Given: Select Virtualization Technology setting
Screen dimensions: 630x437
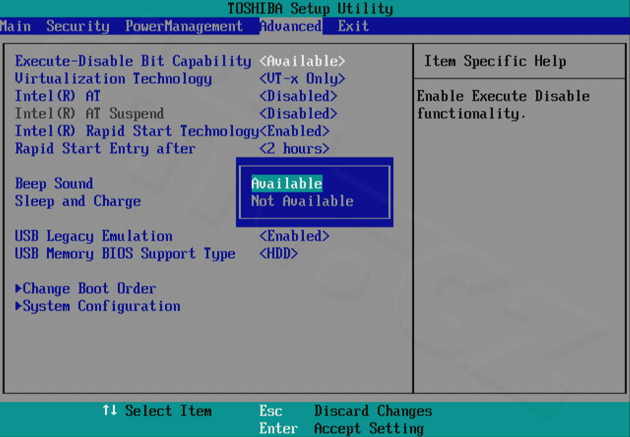Looking at the screenshot, I should tap(113, 79).
